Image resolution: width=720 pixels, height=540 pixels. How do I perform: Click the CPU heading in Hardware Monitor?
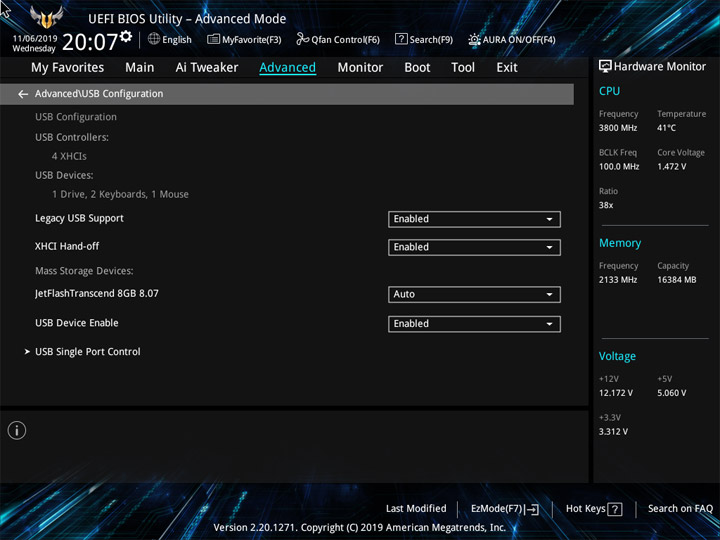609,91
